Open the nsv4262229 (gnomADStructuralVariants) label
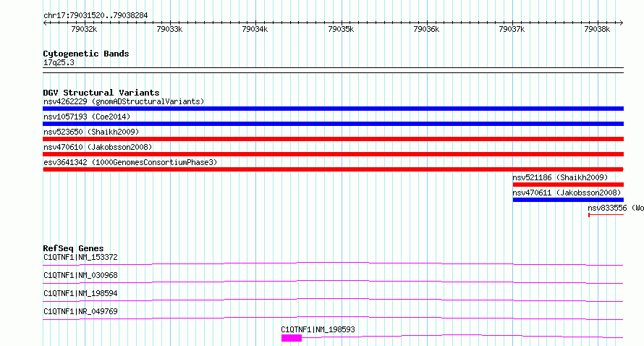 click(124, 101)
